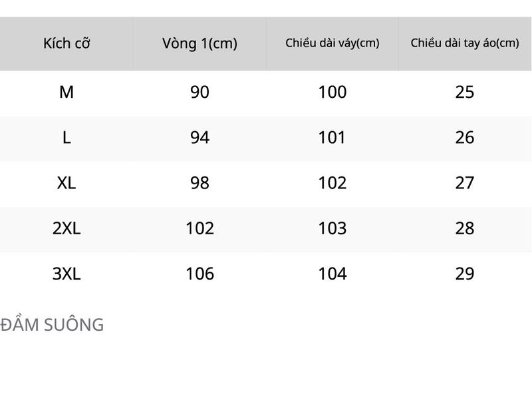The image size is (532, 394).
Task: Click bust value 94 for size L
Action: pyautogui.click(x=199, y=138)
